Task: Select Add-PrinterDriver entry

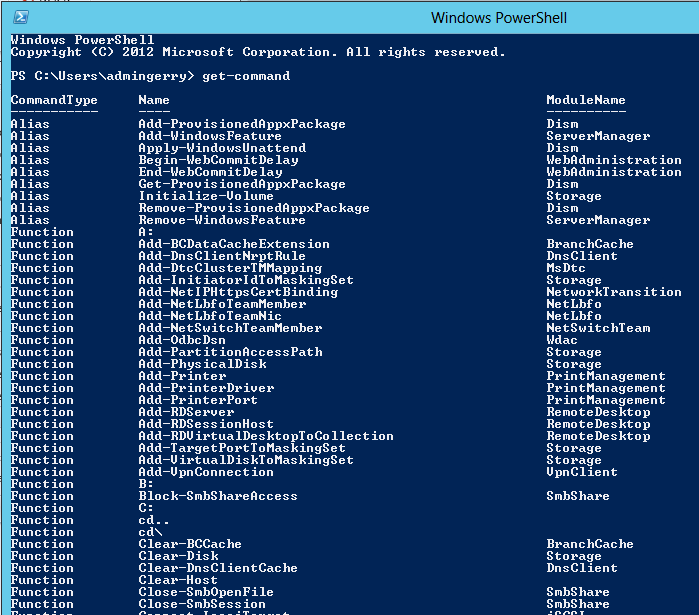Action: coord(206,388)
